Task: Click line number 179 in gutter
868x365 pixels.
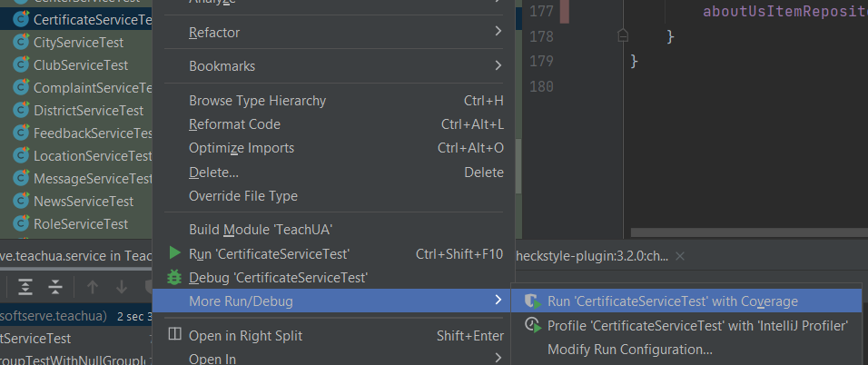Action: pos(541,61)
